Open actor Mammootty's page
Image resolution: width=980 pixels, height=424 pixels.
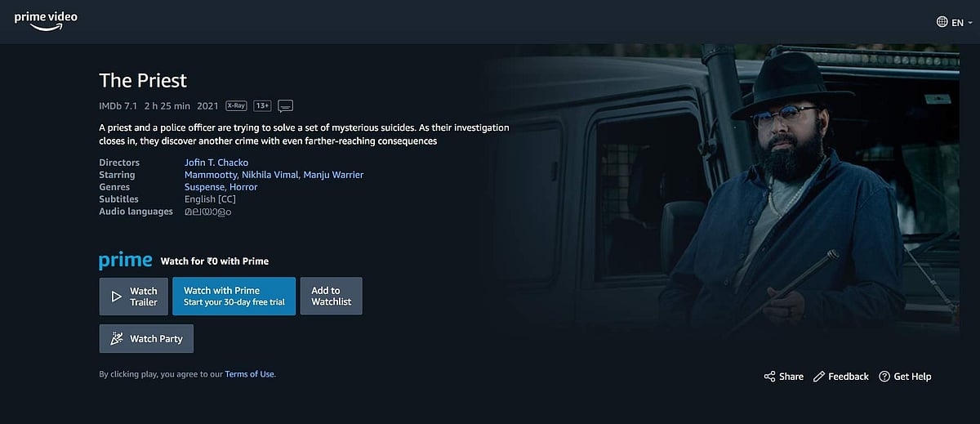click(x=211, y=175)
